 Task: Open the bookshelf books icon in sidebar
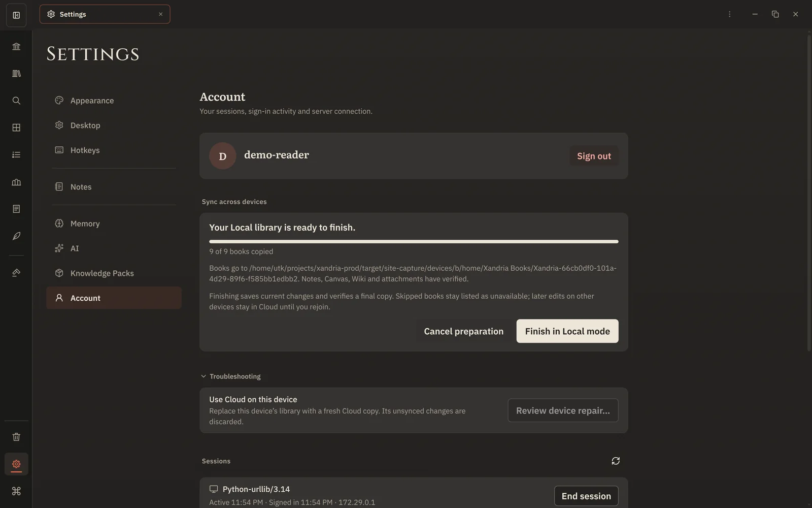pos(16,74)
